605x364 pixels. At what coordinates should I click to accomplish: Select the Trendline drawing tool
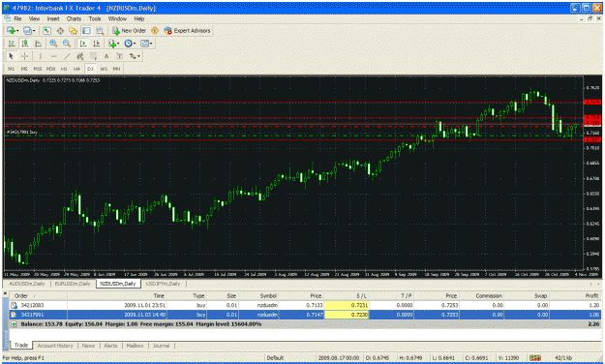(x=67, y=56)
